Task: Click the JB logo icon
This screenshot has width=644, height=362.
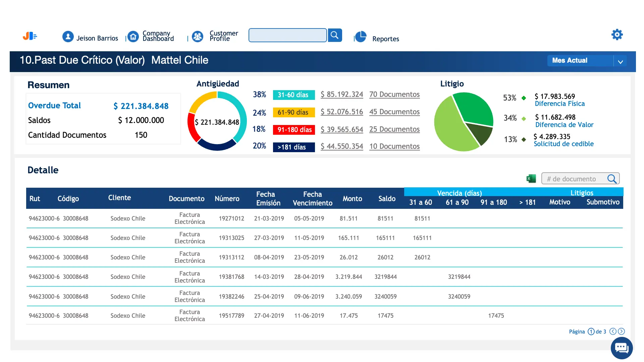Action: [30, 36]
